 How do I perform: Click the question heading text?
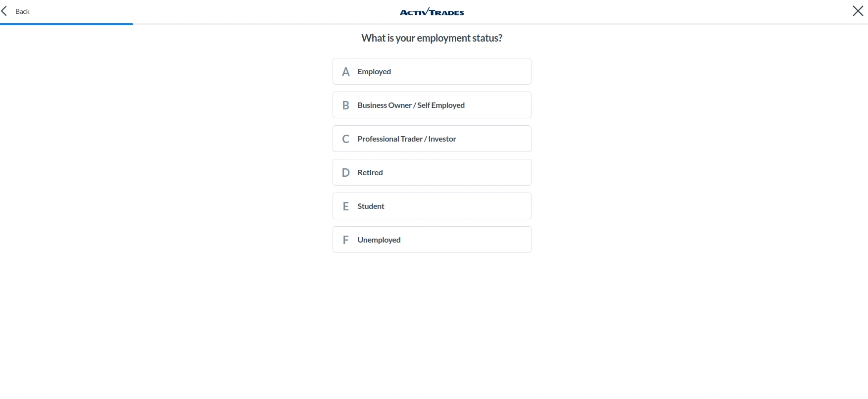coord(432,38)
